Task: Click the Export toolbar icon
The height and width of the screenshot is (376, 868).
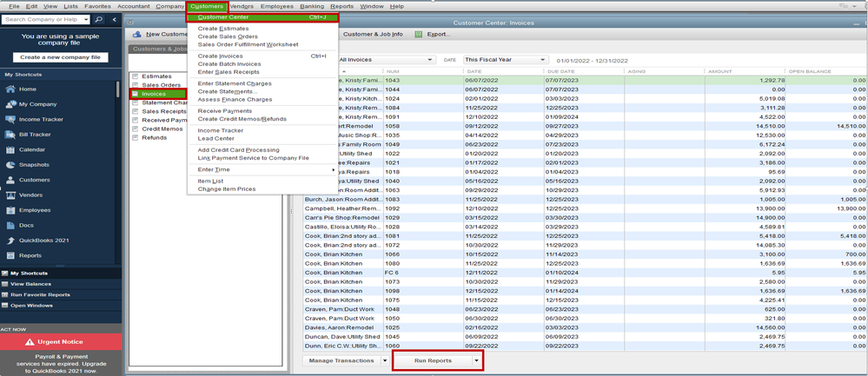Action: pyautogui.click(x=419, y=34)
